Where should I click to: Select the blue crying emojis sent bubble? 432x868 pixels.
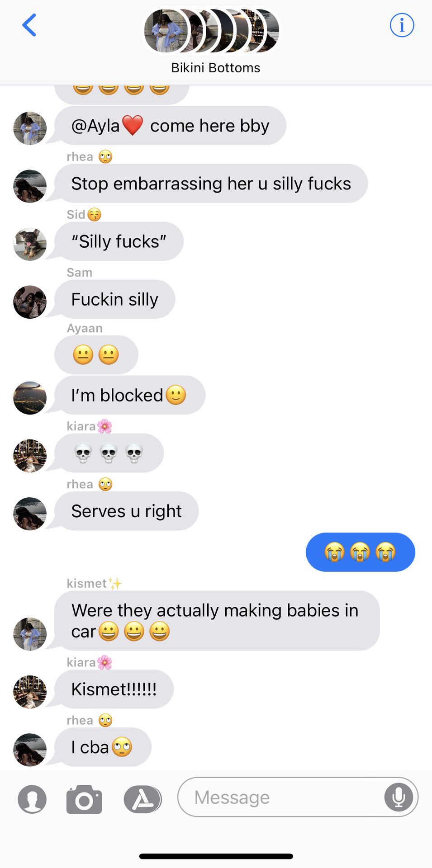360,552
